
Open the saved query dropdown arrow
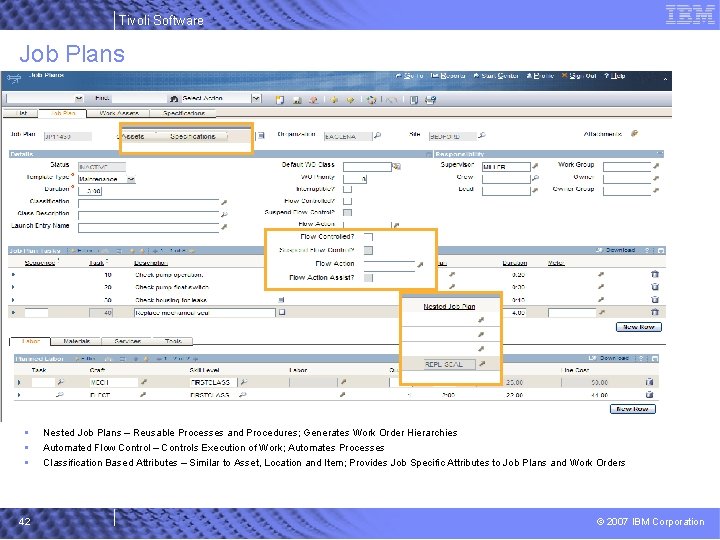point(79,98)
